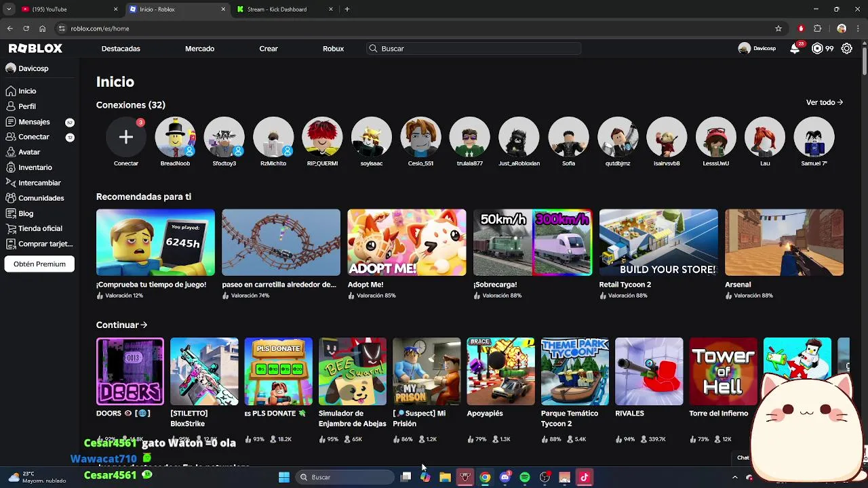This screenshot has height=488, width=868.
Task: Expand the hidden system tray icons
Action: [734, 477]
